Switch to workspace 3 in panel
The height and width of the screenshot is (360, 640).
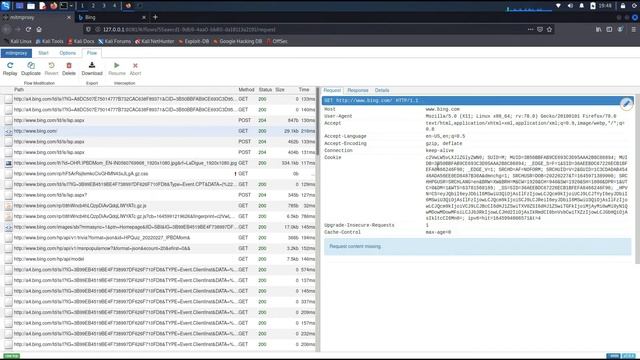pyautogui.click(x=104, y=6)
